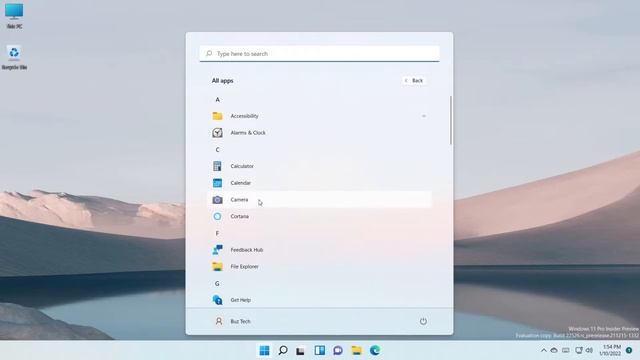Click the 'Feedback Hub' label text
This screenshot has height=360, width=640.
247,250
